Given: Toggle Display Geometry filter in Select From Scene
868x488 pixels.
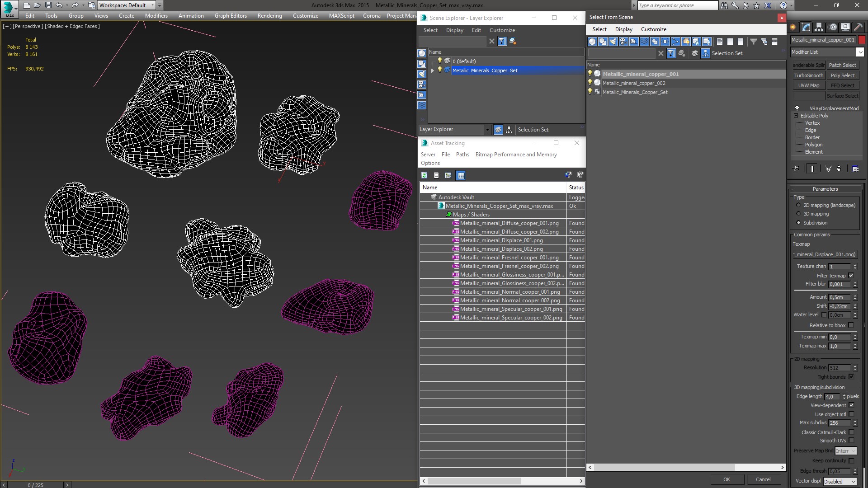Looking at the screenshot, I should coord(592,42).
